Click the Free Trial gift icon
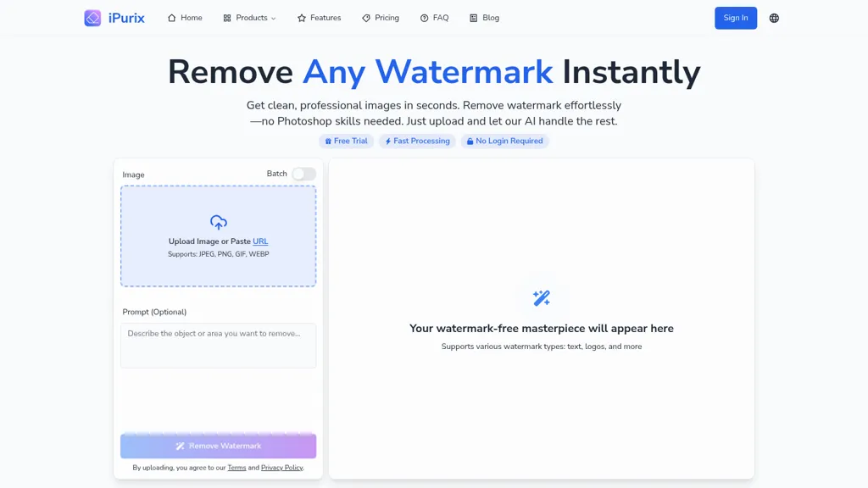This screenshot has width=868, height=488. [x=328, y=141]
